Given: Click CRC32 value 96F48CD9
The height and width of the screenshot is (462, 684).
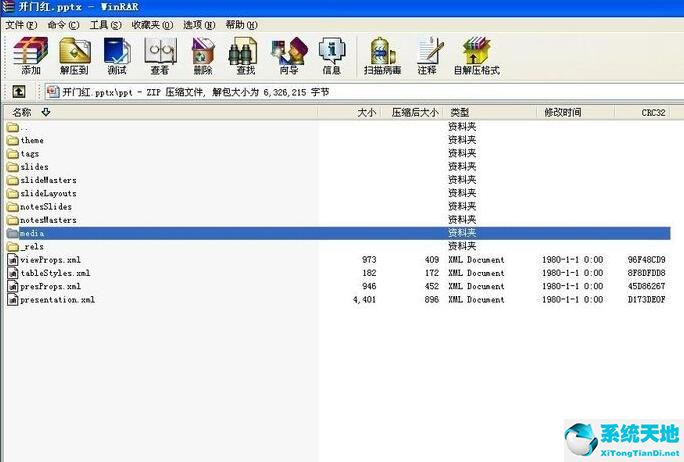Looking at the screenshot, I should (x=646, y=260).
